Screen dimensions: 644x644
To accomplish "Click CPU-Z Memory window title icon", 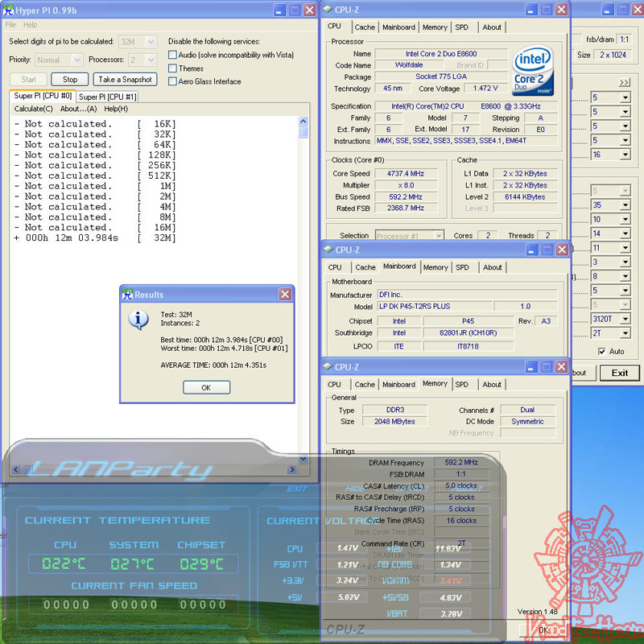I will click(328, 366).
